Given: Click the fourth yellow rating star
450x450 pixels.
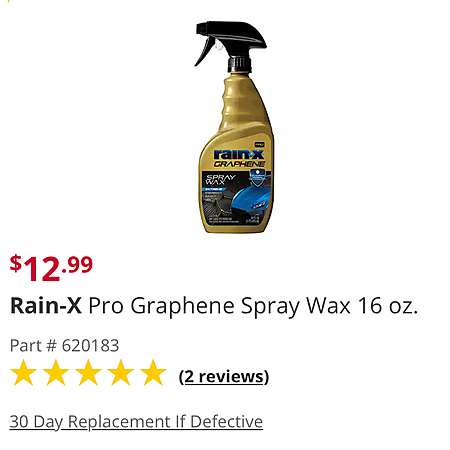Looking at the screenshot, I should click(x=120, y=373).
